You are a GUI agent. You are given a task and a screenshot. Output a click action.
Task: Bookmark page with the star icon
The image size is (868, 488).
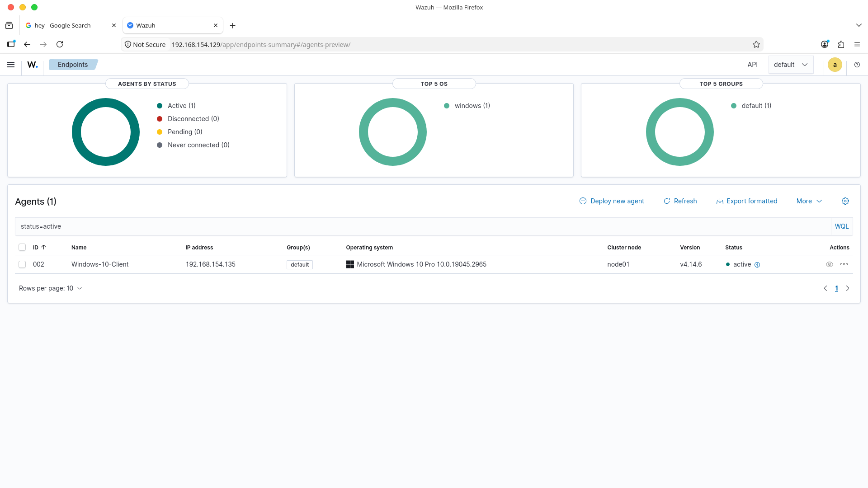coord(756,44)
